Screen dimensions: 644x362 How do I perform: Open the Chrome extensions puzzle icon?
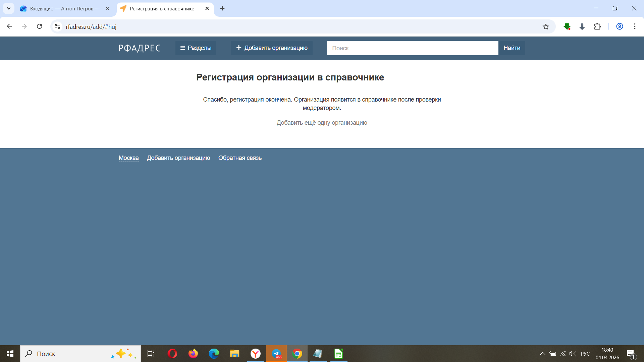tap(597, 26)
